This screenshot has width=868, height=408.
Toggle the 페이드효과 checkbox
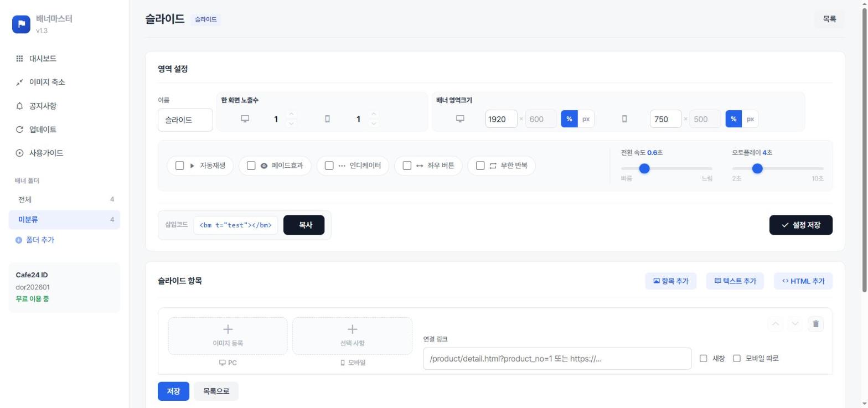tap(251, 166)
